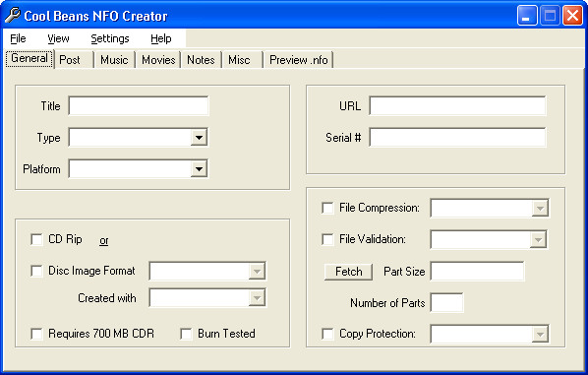Enable the File Compression checkbox
Screen dimensions: 588x375
tap(327, 208)
